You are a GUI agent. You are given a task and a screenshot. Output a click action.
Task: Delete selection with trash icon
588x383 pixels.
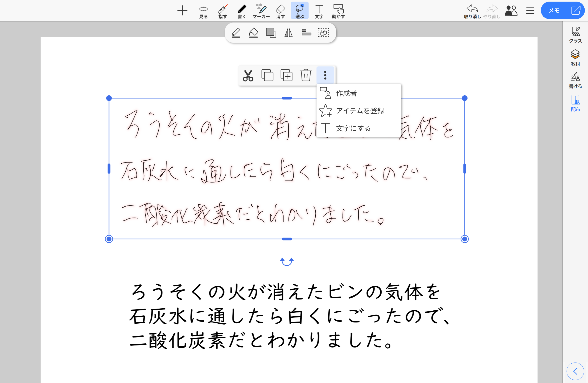306,75
